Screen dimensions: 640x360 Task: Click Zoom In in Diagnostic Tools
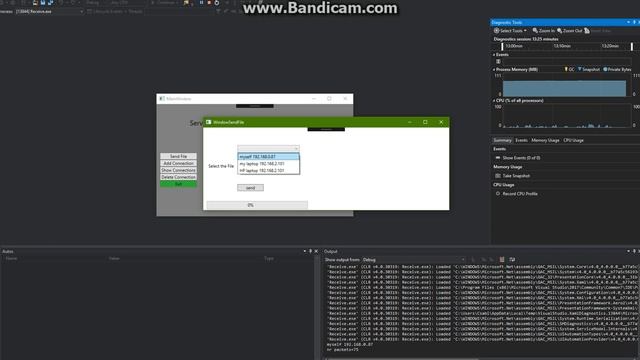point(543,31)
